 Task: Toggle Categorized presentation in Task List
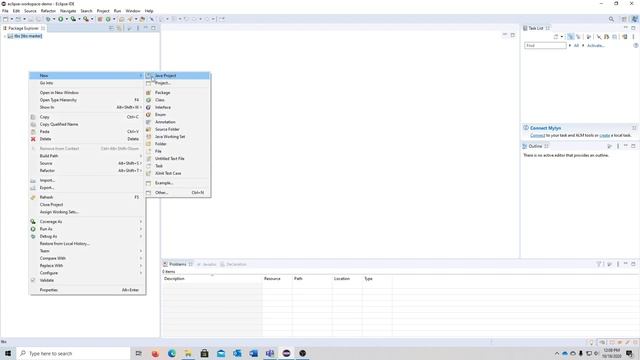(570, 37)
